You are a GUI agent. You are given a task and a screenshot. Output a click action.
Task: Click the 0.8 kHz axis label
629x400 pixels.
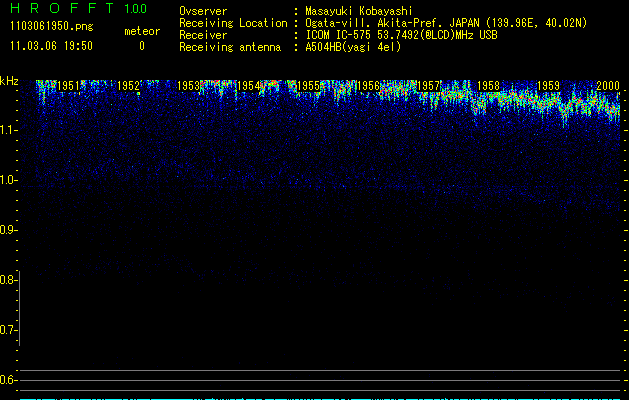pos(8,280)
